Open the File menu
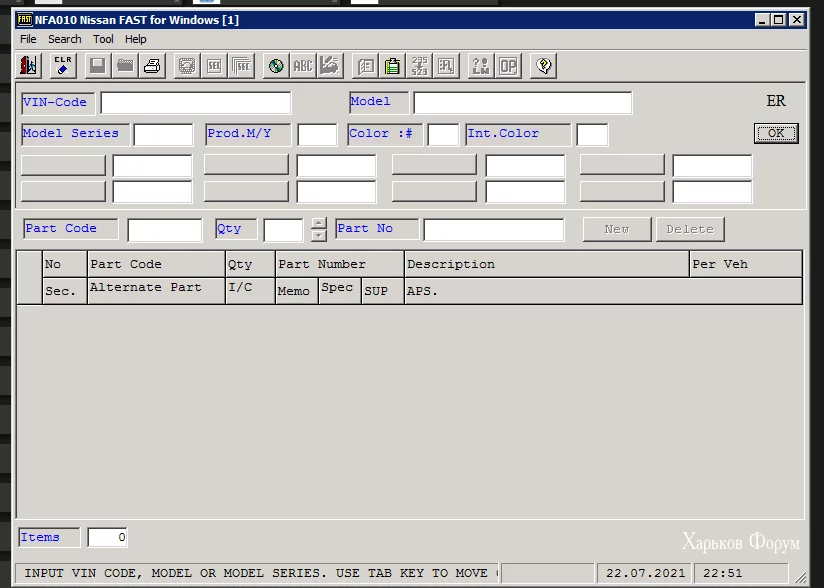Viewport: 824px width, 588px height. click(28, 39)
